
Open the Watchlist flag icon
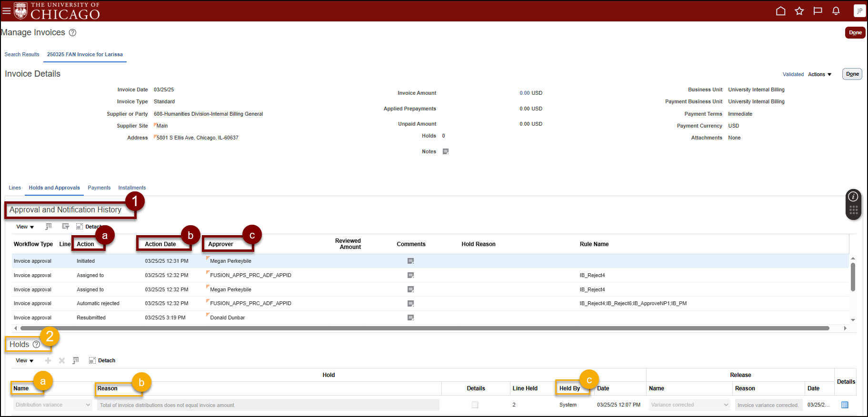coord(818,11)
